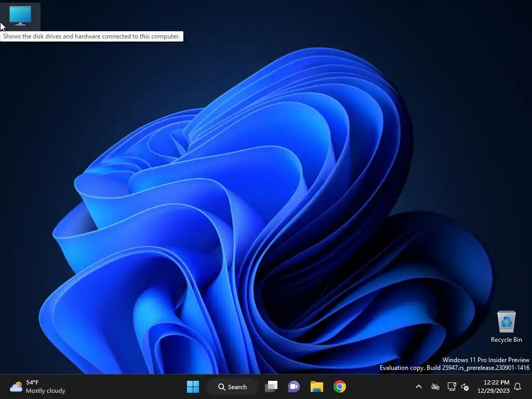The image size is (532, 399).
Task: Open Task View from the taskbar
Action: click(x=271, y=387)
